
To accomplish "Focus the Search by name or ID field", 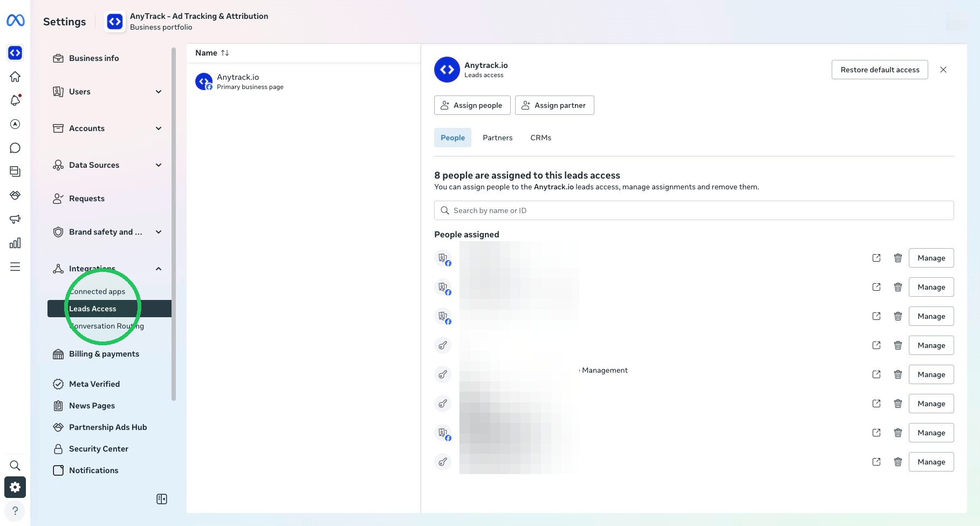I will [x=694, y=210].
